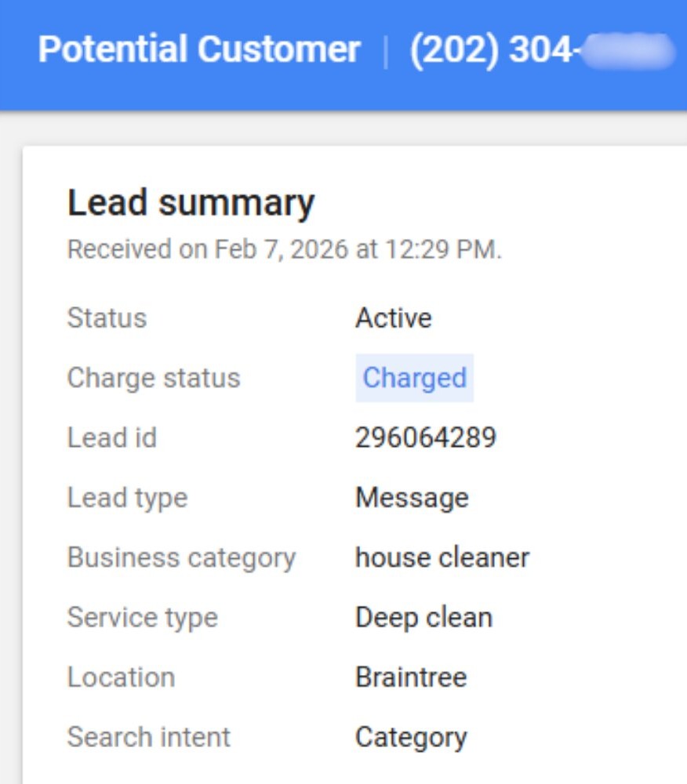The width and height of the screenshot is (687, 784).
Task: Click the Status field label
Action: (107, 318)
